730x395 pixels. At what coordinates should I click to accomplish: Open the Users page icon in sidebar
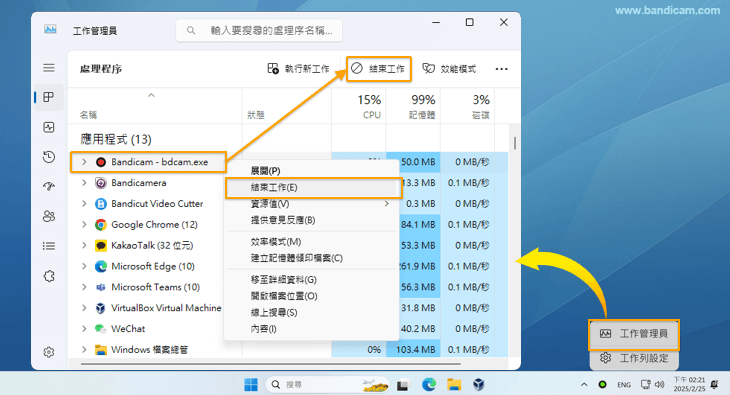click(49, 216)
